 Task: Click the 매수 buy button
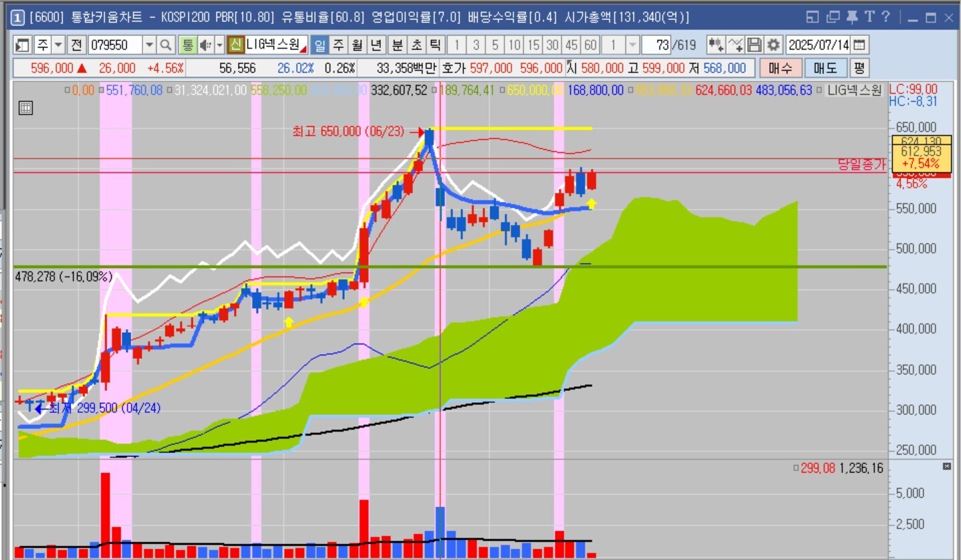point(780,68)
